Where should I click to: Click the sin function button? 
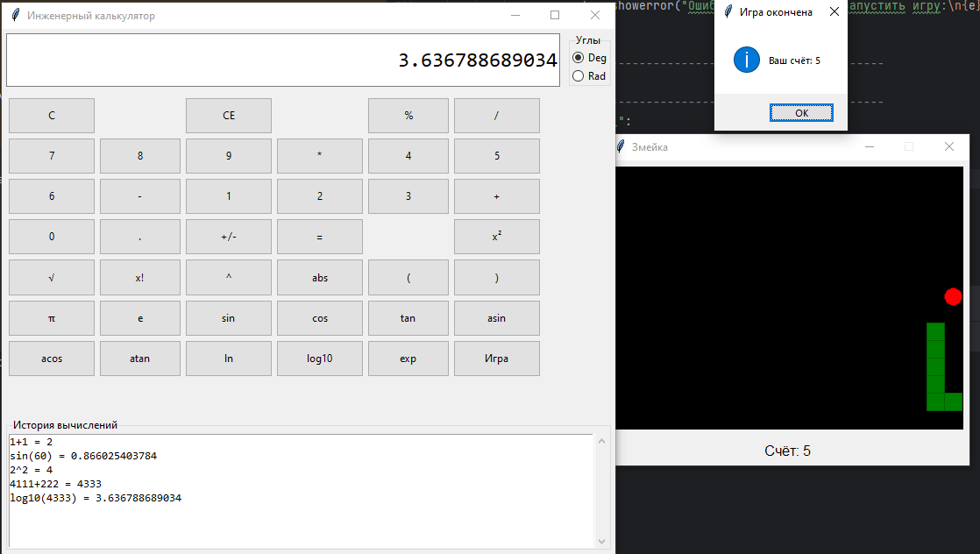tap(229, 318)
